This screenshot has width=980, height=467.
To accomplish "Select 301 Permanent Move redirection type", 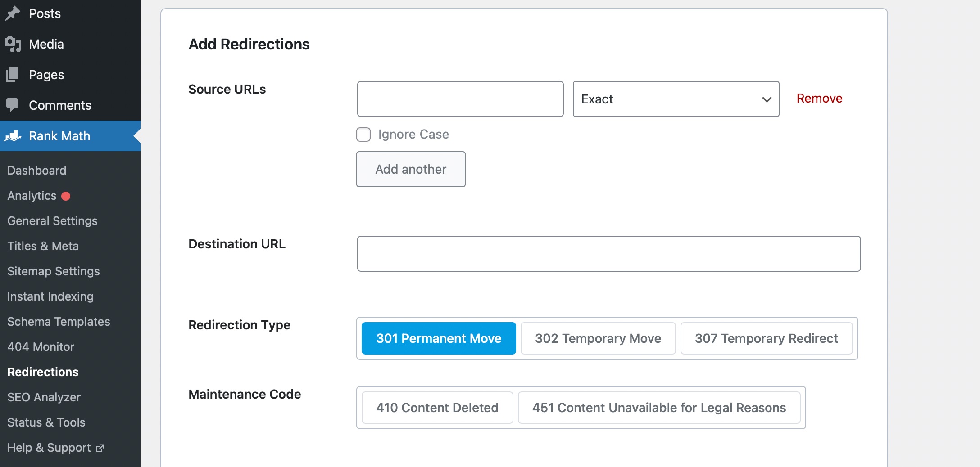I will (439, 338).
